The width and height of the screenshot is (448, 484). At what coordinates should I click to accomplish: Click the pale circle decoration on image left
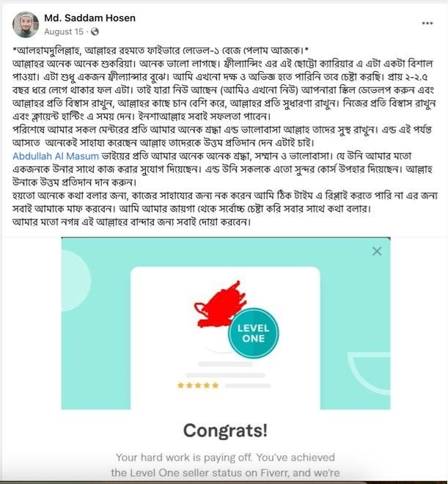point(75,280)
